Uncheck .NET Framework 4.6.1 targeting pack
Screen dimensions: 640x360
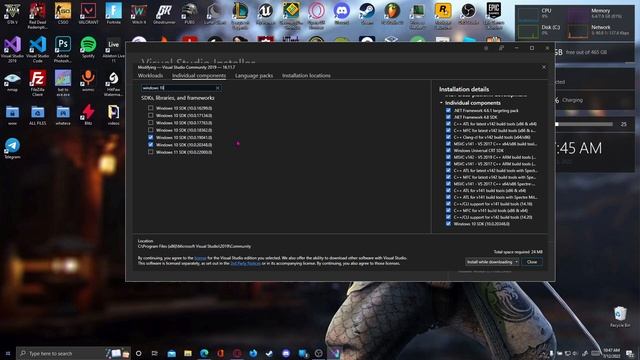(x=448, y=111)
